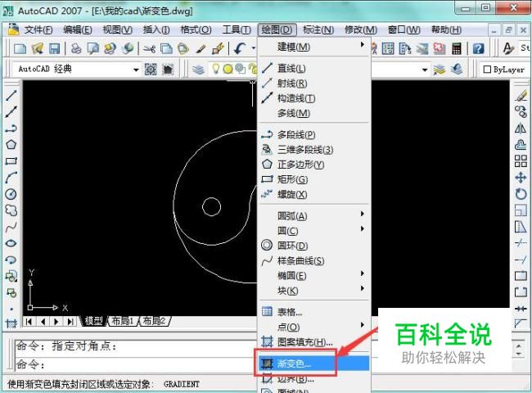Screen dimensions: 532x393
Task: Select the Spline tool in left toolbar
Action: tap(11, 227)
